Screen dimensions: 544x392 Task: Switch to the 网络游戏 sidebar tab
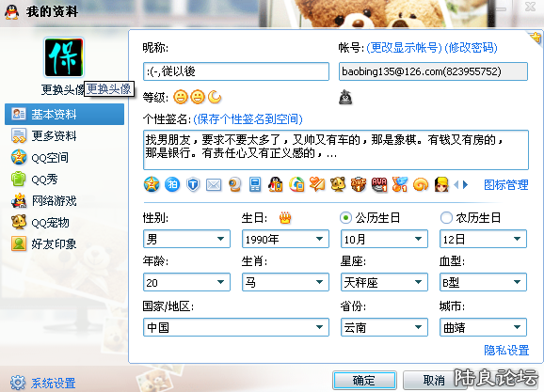point(65,200)
